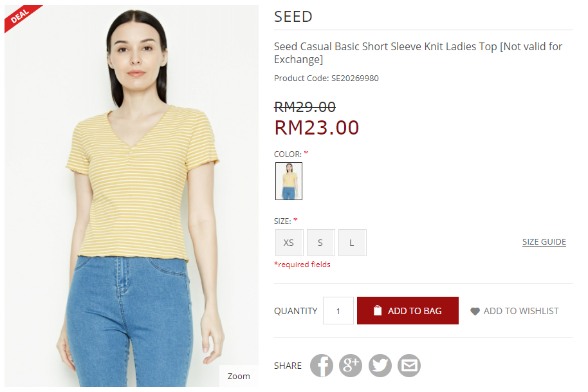588x392 pixels.
Task: Open the main product photo
Action: coord(132,196)
